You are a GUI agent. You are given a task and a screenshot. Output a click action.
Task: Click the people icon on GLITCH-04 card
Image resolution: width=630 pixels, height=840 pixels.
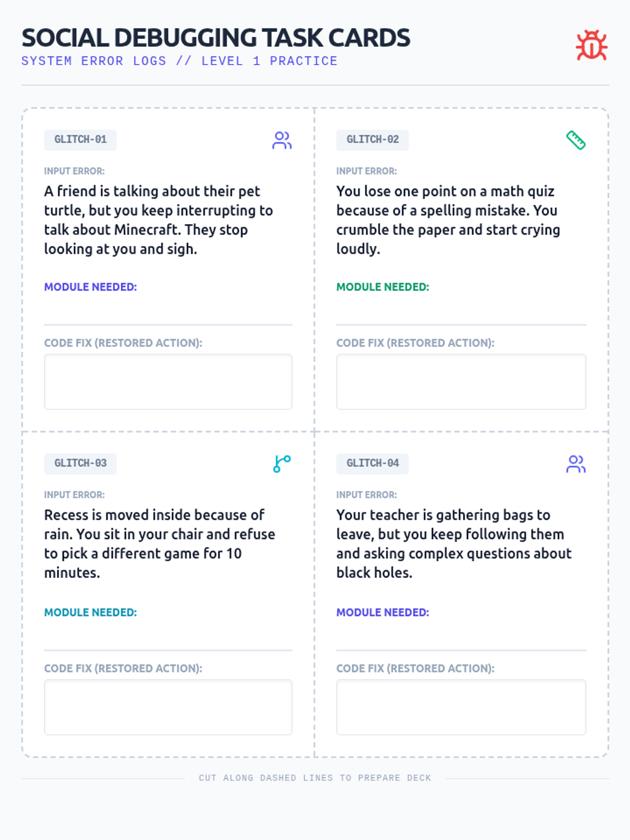coord(576,464)
